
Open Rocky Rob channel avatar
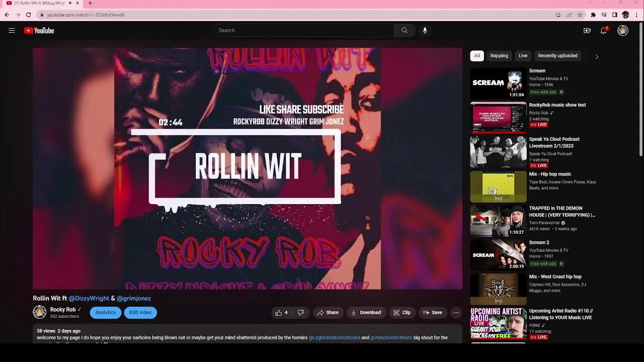point(40,312)
